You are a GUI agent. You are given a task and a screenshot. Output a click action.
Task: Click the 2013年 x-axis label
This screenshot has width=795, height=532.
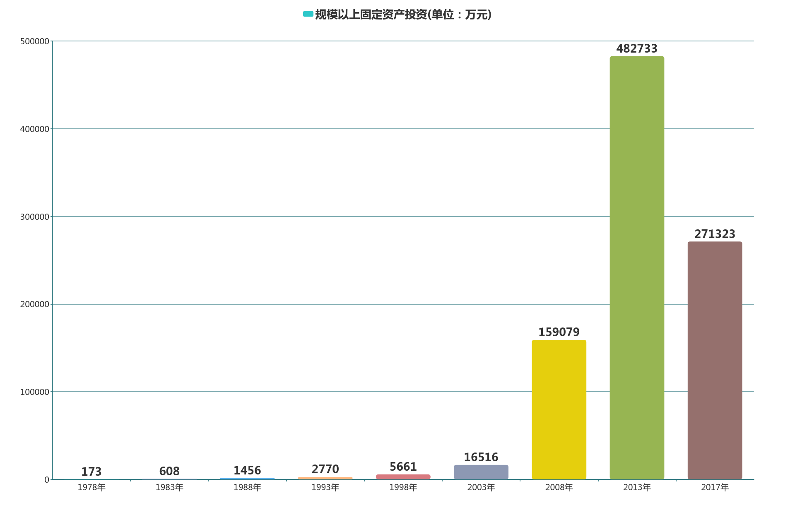[636, 488]
